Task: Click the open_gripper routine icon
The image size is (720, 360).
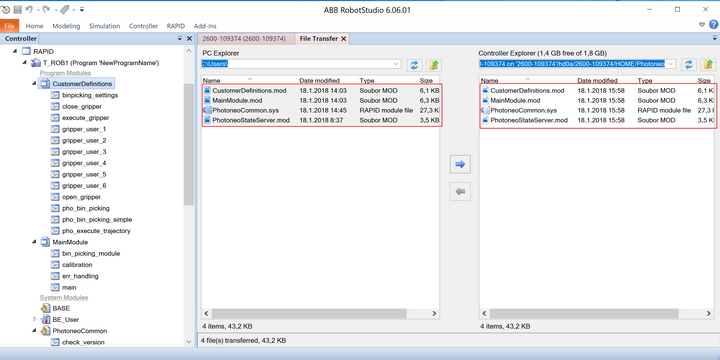Action: point(55,197)
